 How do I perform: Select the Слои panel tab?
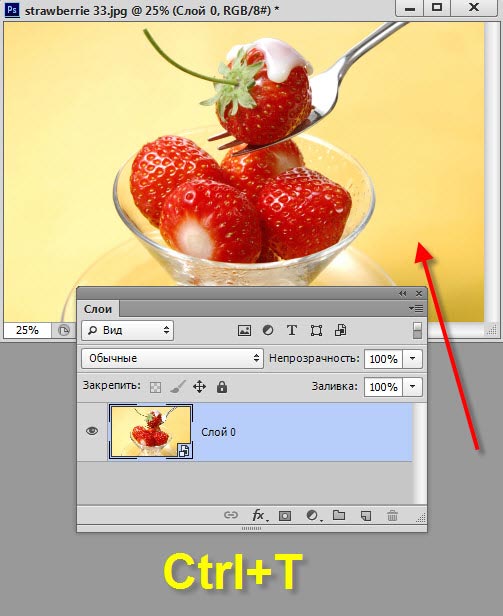(98, 309)
